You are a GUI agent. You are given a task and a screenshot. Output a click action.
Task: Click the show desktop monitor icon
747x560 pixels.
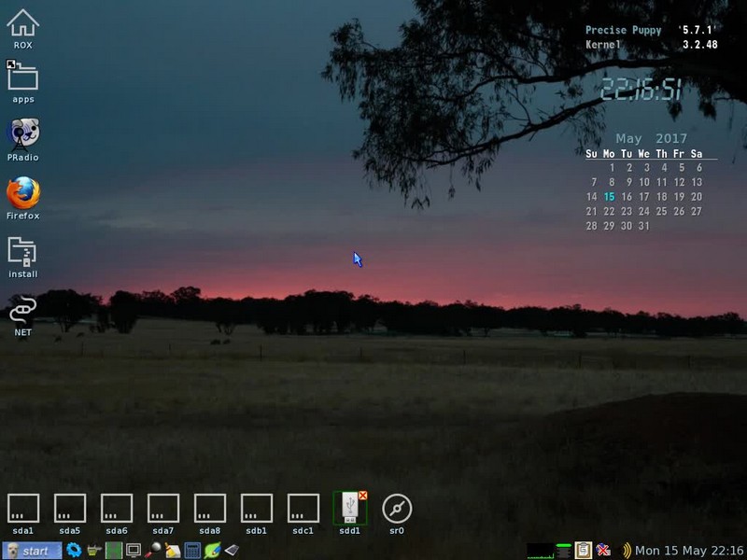[x=134, y=551]
